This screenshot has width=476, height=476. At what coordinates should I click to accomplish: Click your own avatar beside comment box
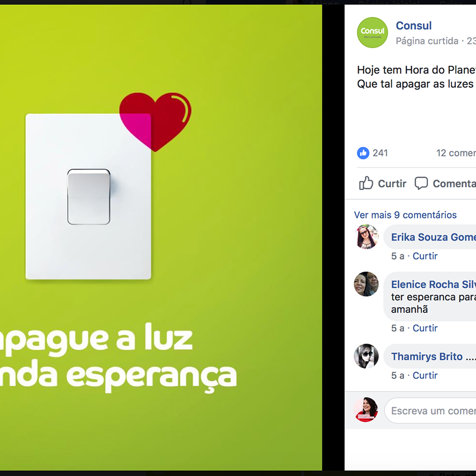click(x=366, y=410)
